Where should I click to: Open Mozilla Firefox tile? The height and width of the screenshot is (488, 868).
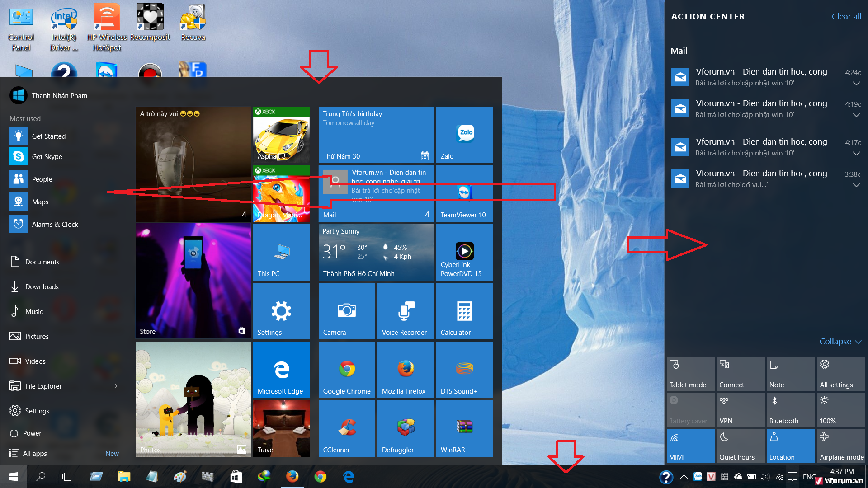pyautogui.click(x=406, y=370)
